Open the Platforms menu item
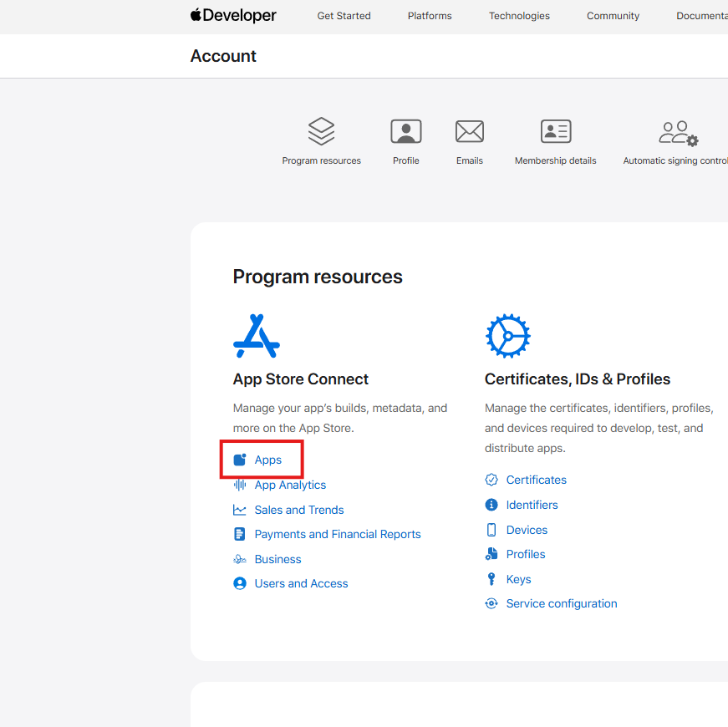Viewport: 728px width, 727px height. (430, 16)
